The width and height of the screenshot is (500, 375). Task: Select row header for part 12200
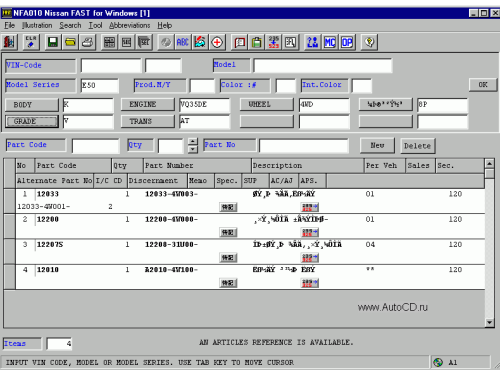pos(10,226)
